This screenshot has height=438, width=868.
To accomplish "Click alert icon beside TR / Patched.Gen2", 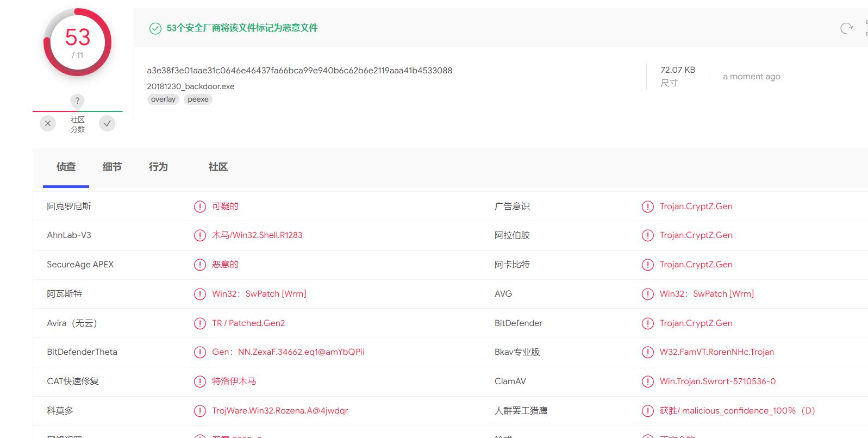I will 200,323.
